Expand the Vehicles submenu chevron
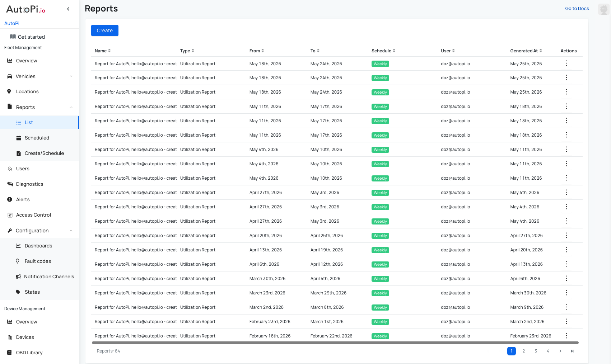 tap(71, 76)
